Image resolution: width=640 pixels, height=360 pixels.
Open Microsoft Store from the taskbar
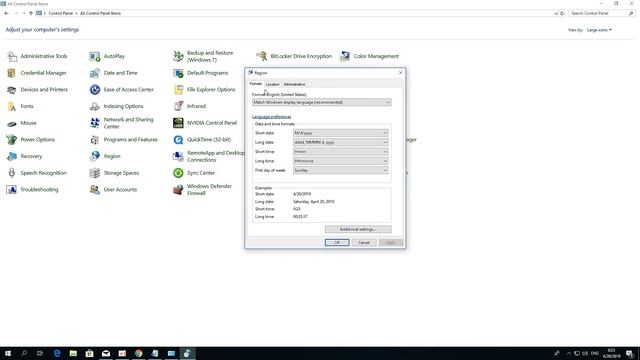pyautogui.click(x=89, y=353)
